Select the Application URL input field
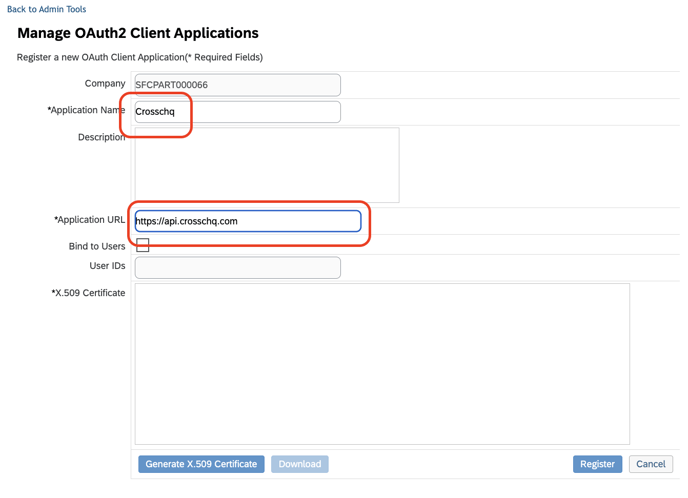Screen dimensions: 688x498 248,221
